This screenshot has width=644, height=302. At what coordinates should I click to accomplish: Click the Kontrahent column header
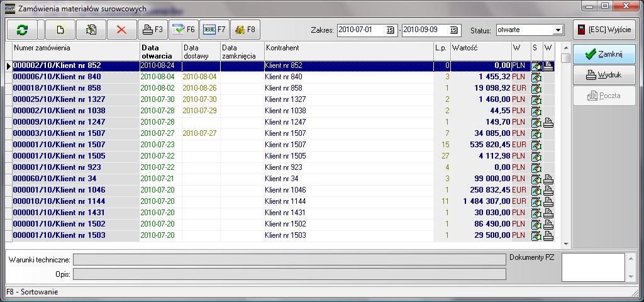pos(348,52)
